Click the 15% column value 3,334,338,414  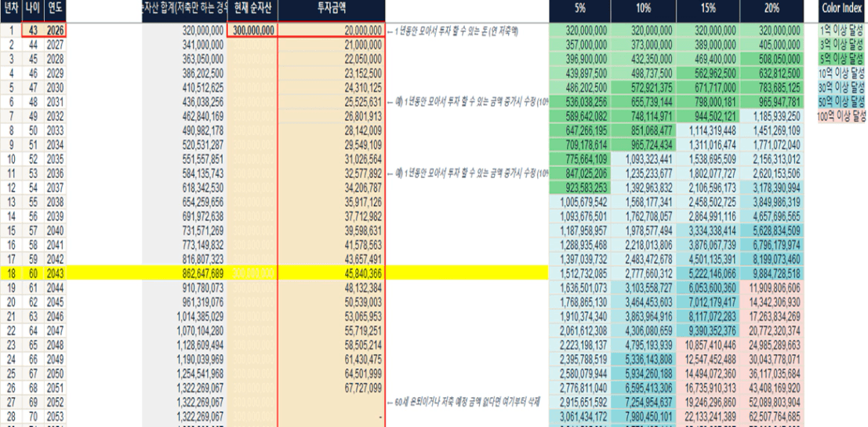(709, 230)
